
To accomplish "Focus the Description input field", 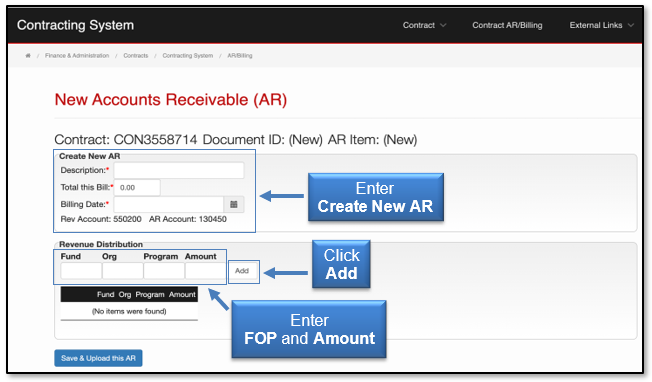I will [179, 170].
